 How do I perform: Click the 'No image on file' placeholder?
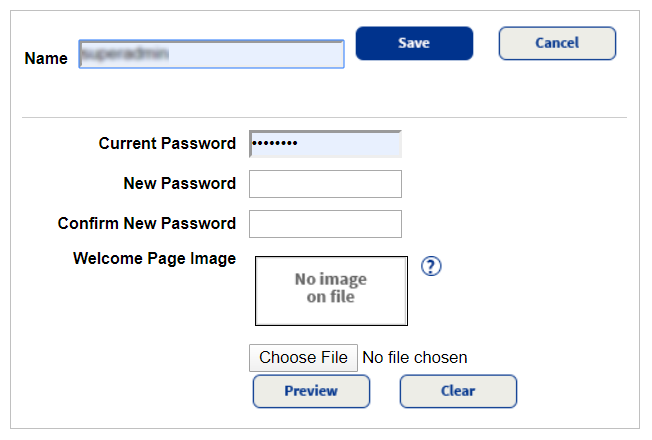(331, 290)
